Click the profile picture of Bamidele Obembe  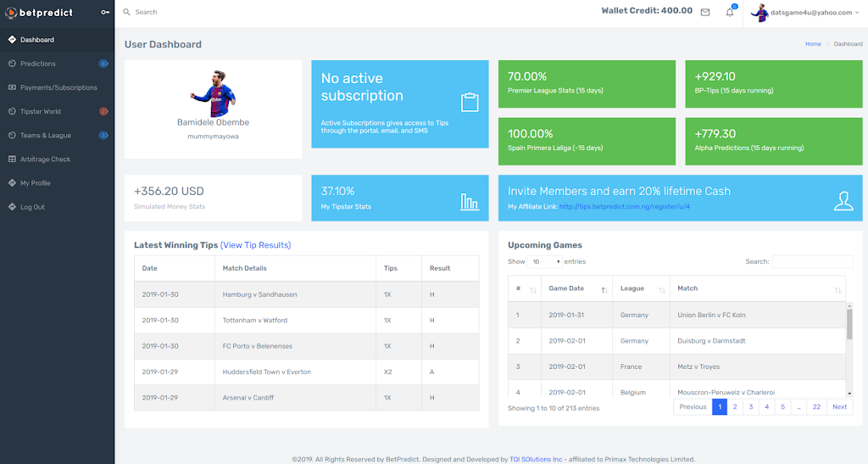tap(213, 93)
